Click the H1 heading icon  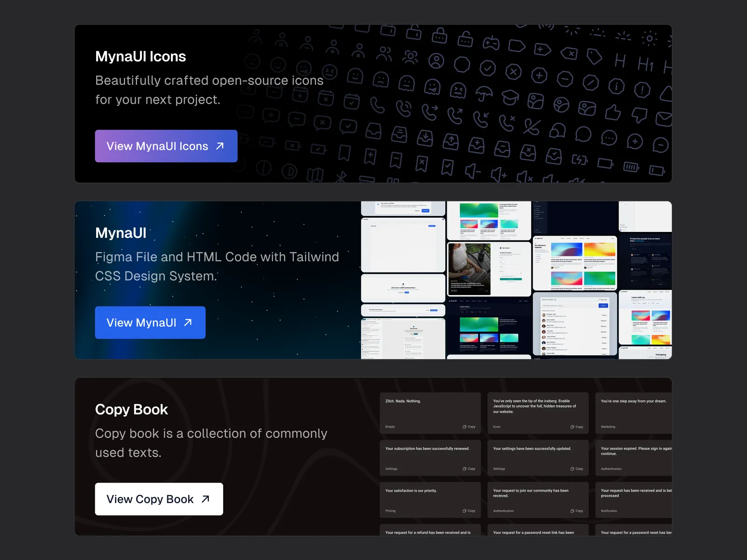point(646,64)
